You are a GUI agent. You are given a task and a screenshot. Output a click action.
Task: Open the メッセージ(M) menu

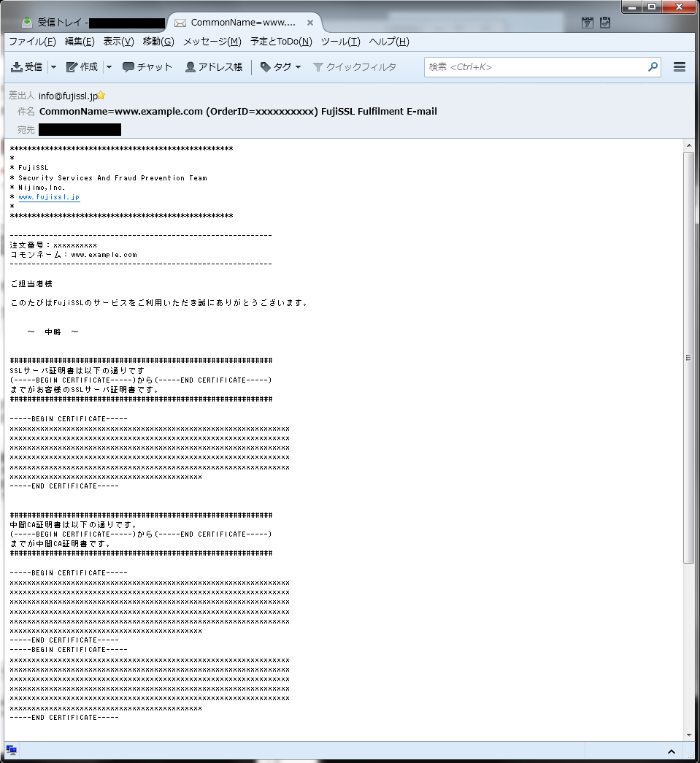[212, 42]
